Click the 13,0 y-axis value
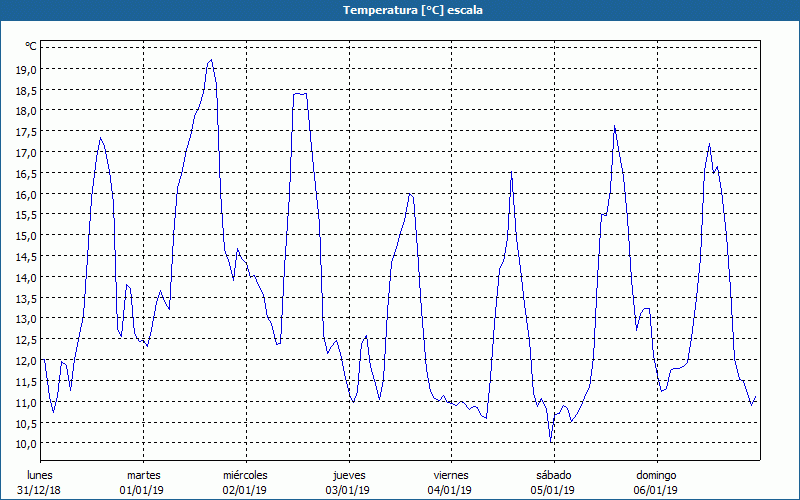This screenshot has width=800, height=500. [x=26, y=319]
